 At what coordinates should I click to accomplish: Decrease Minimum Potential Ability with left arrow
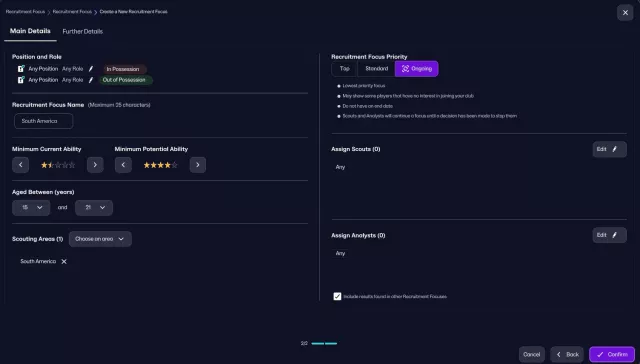point(123,165)
